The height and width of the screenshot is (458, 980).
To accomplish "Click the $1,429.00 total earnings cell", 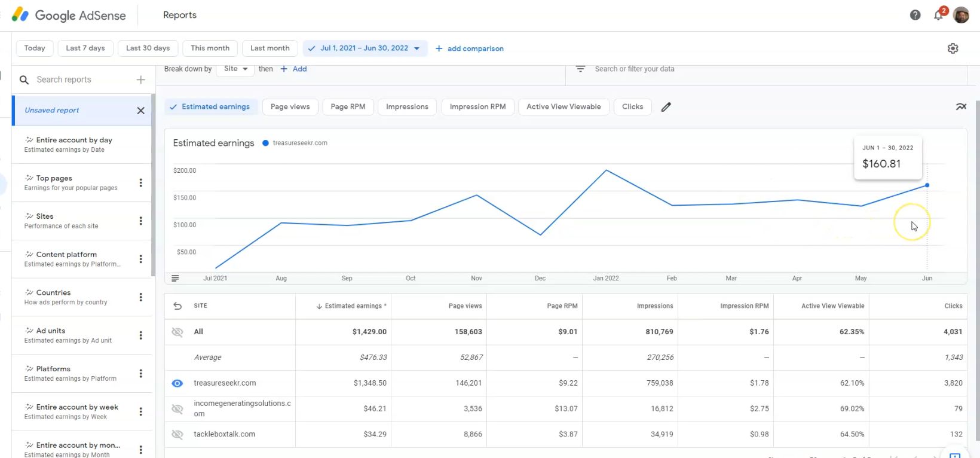I will click(369, 332).
